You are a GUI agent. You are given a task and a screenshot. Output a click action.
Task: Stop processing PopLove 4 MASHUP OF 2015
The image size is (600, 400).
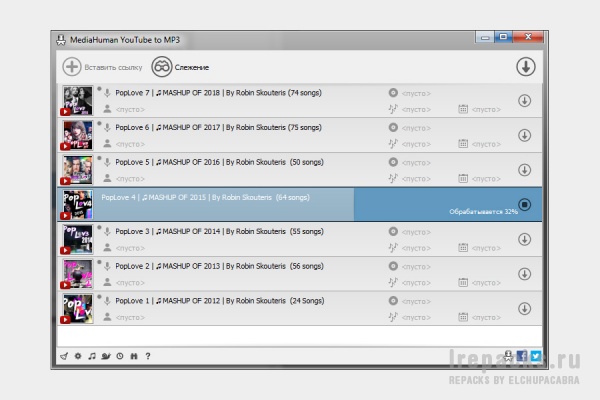525,204
